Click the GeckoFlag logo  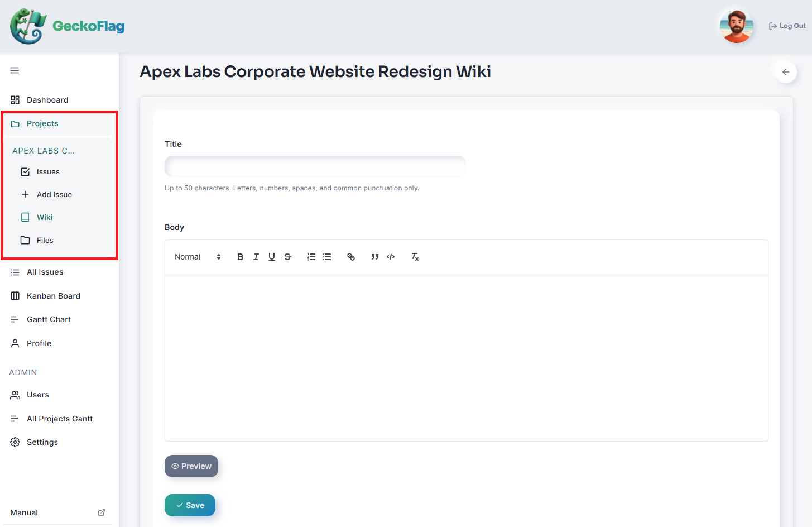[68, 26]
